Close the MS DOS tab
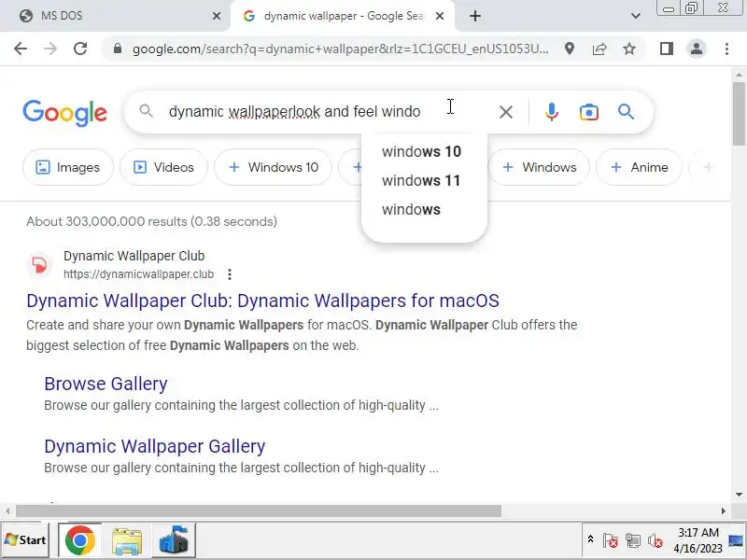747x560 pixels. pyautogui.click(x=217, y=16)
